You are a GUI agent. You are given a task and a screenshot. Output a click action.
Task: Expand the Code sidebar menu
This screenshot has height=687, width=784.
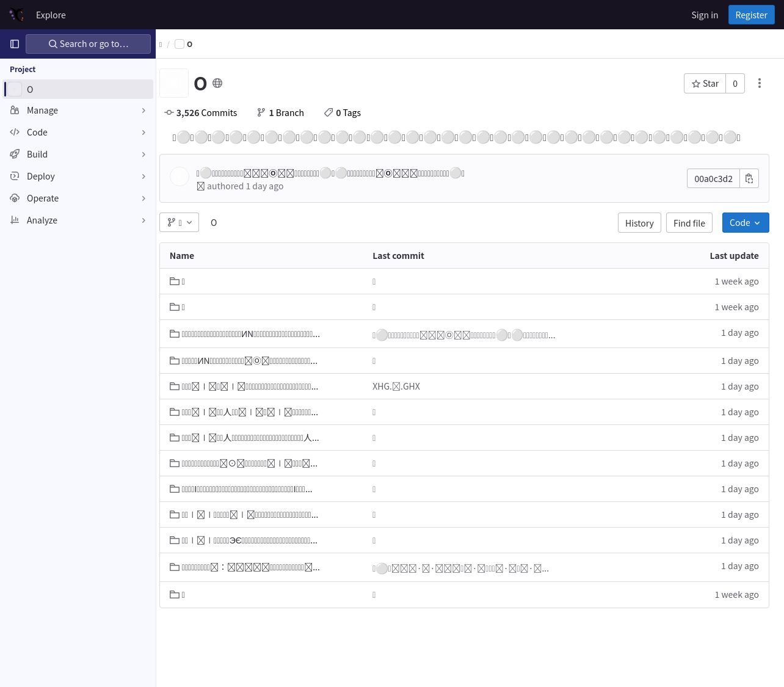point(78,133)
